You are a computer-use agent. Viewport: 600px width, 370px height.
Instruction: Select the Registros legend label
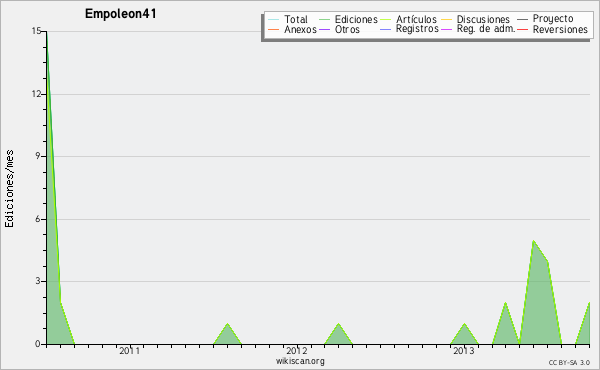(x=417, y=29)
